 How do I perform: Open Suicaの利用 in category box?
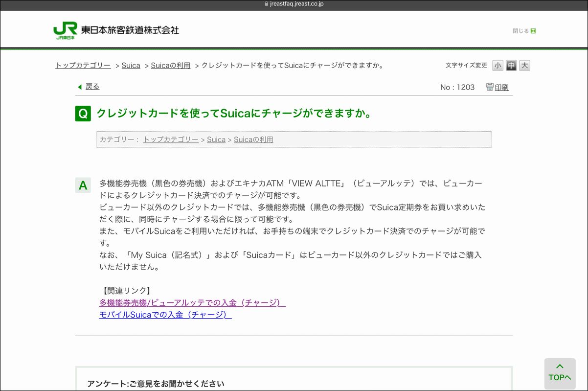[x=253, y=139]
